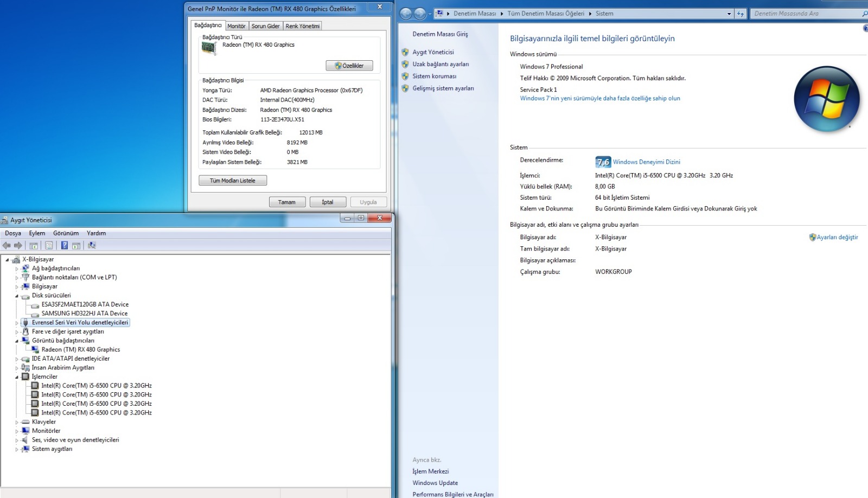Open Uzak bağlantı ayarları link
868x498 pixels.
tap(441, 64)
